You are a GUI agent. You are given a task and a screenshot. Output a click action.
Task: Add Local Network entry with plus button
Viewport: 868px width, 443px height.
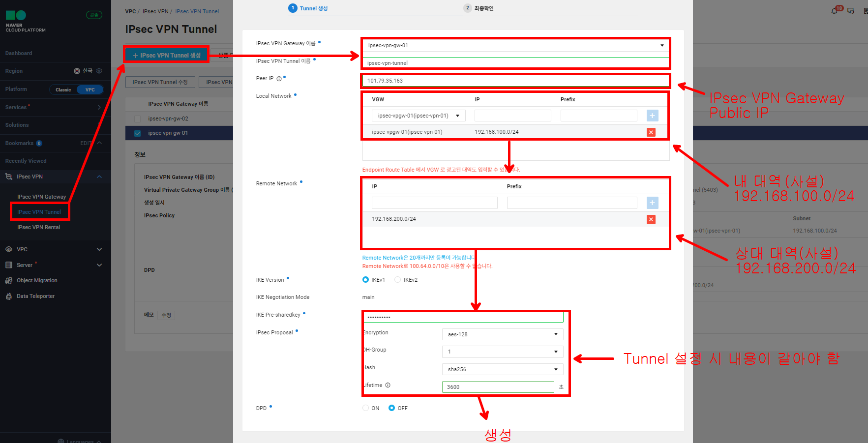pos(652,116)
